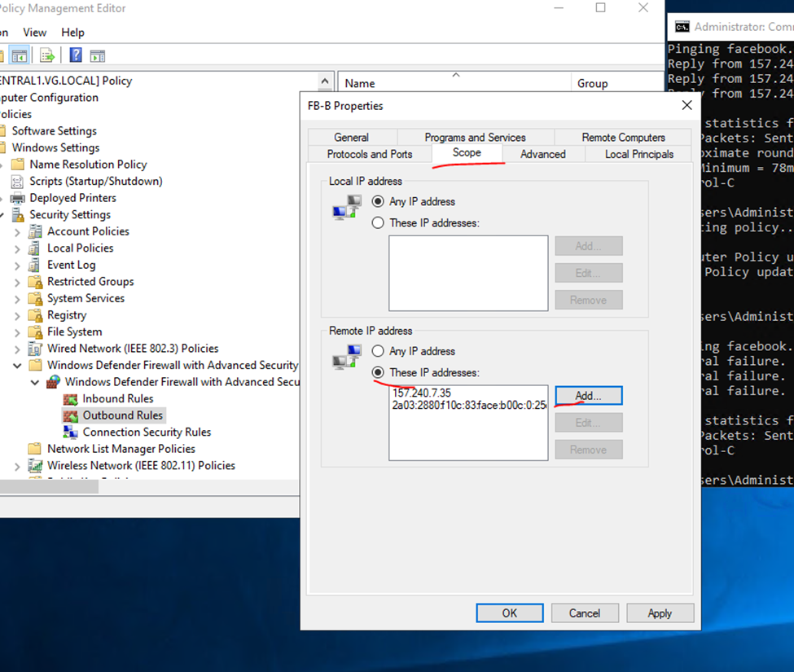Expand the Account Policies tree node
The height and width of the screenshot is (672, 794).
click(x=17, y=231)
